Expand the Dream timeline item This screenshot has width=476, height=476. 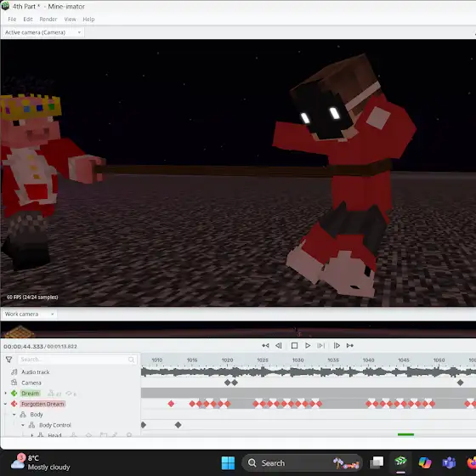tap(5, 394)
